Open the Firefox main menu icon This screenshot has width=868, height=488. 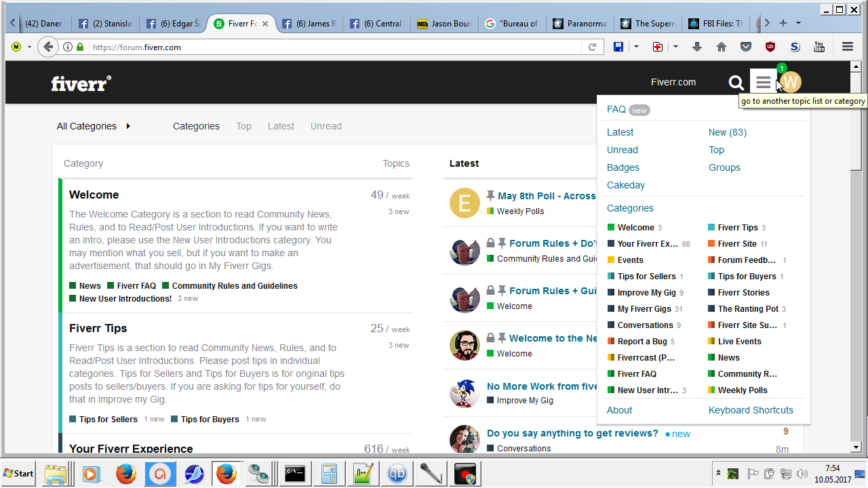[x=848, y=47]
